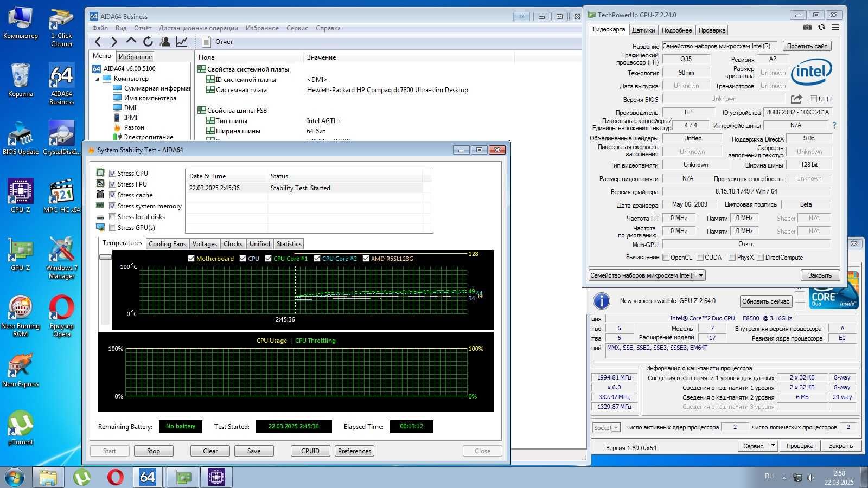Expand the Сервис dropdown arrow in CPU-Z
Screen dimensions: 868x488
(773, 446)
